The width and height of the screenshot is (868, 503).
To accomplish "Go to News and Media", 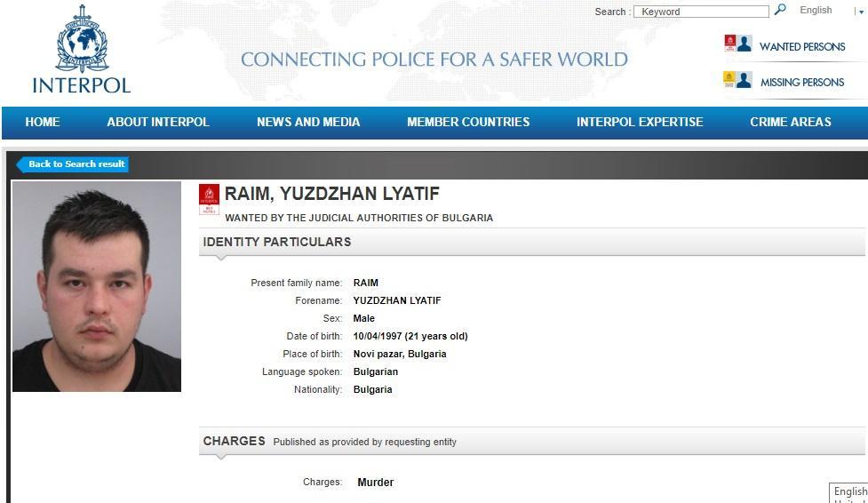I will coord(308,123).
